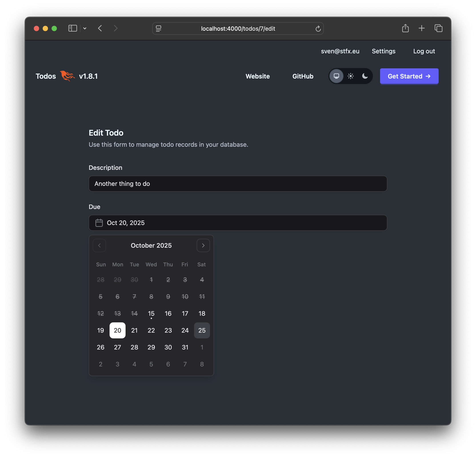Open the sidebar dropdown chevron next to sidebar icon
The width and height of the screenshot is (476, 458).
coord(85,28)
